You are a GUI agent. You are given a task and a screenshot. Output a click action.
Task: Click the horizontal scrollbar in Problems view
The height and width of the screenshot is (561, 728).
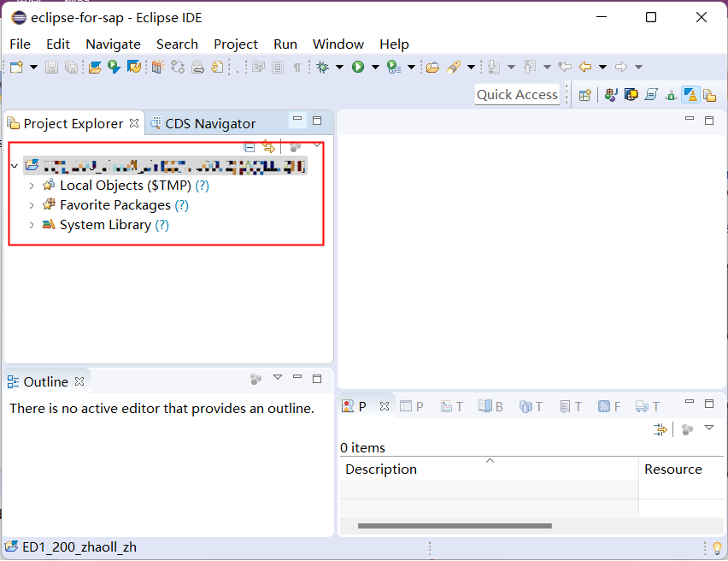(x=455, y=526)
